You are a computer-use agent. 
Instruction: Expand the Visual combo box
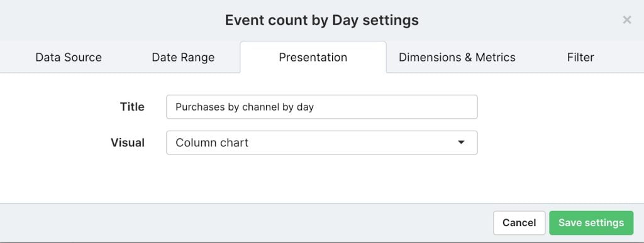pos(321,143)
